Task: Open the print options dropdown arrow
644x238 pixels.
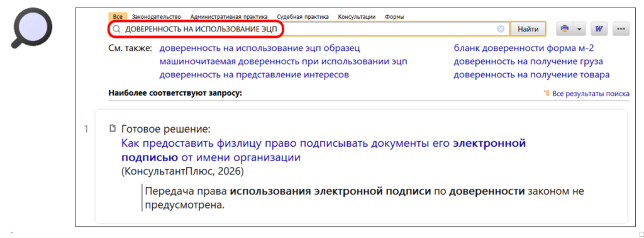Action: (579, 29)
